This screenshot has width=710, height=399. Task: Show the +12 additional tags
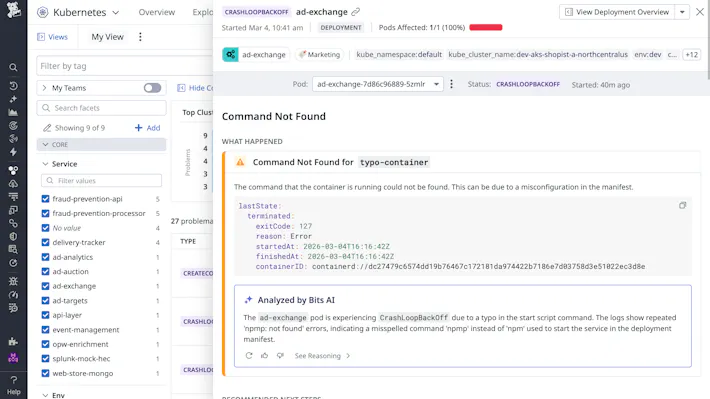pos(691,54)
